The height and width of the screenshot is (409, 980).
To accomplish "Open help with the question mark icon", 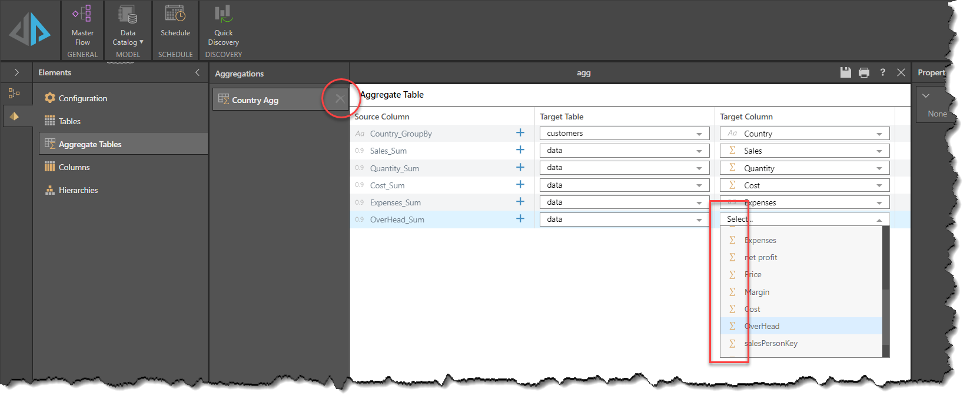I will point(882,72).
